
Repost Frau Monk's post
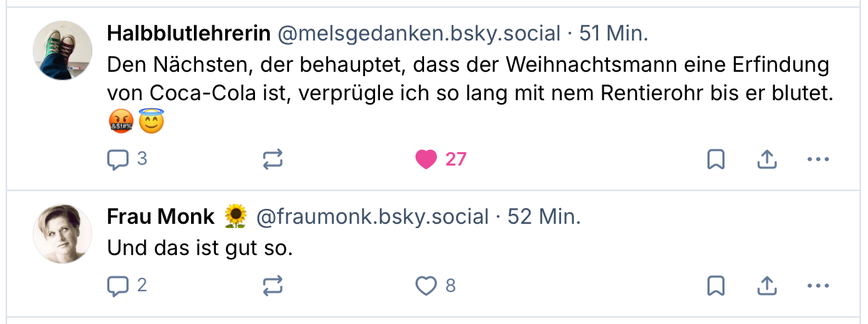tap(273, 286)
